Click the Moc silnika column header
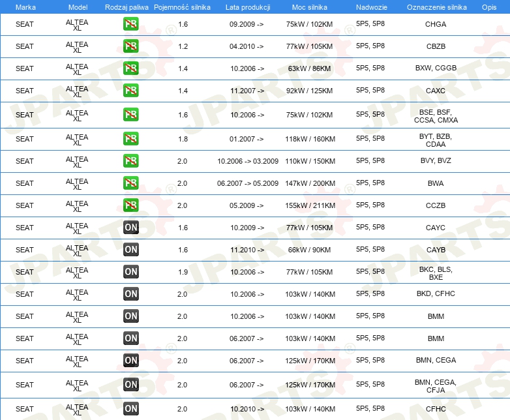510x420 pixels. (x=309, y=7)
